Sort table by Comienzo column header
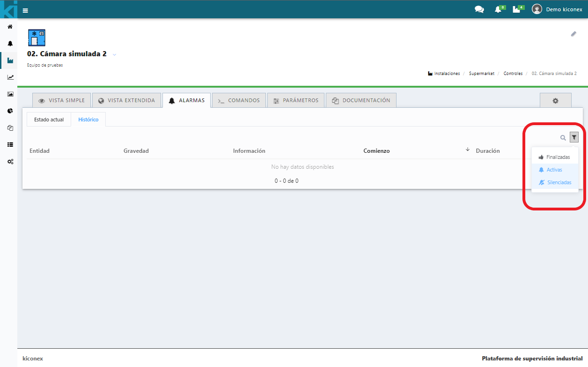This screenshot has height=367, width=588. click(x=376, y=151)
